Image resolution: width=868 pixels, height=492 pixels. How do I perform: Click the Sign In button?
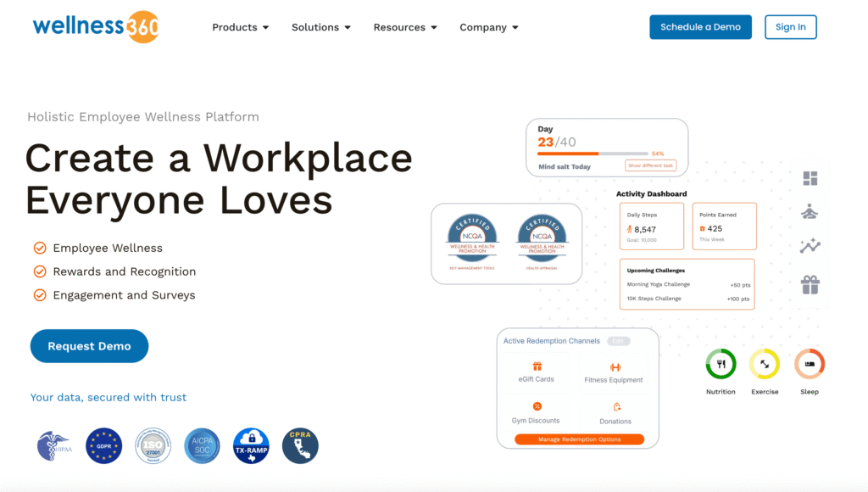pyautogui.click(x=791, y=27)
